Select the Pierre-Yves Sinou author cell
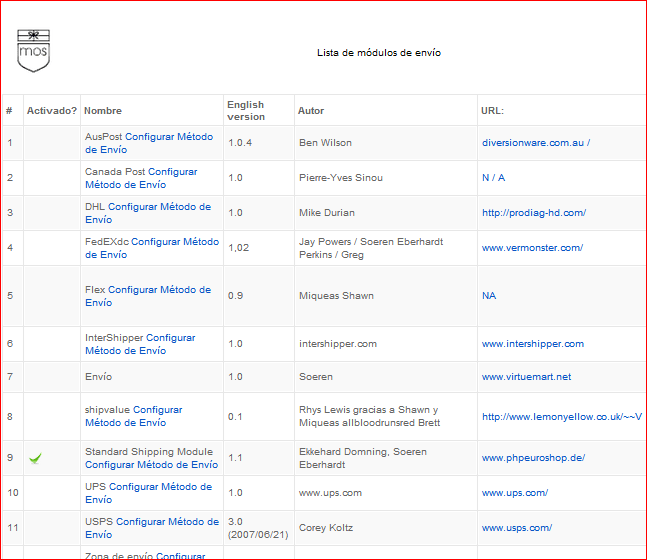The image size is (647, 560). (x=341, y=178)
